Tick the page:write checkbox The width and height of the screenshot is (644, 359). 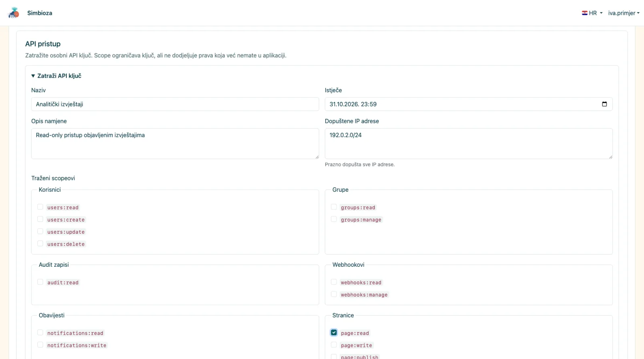point(334,345)
